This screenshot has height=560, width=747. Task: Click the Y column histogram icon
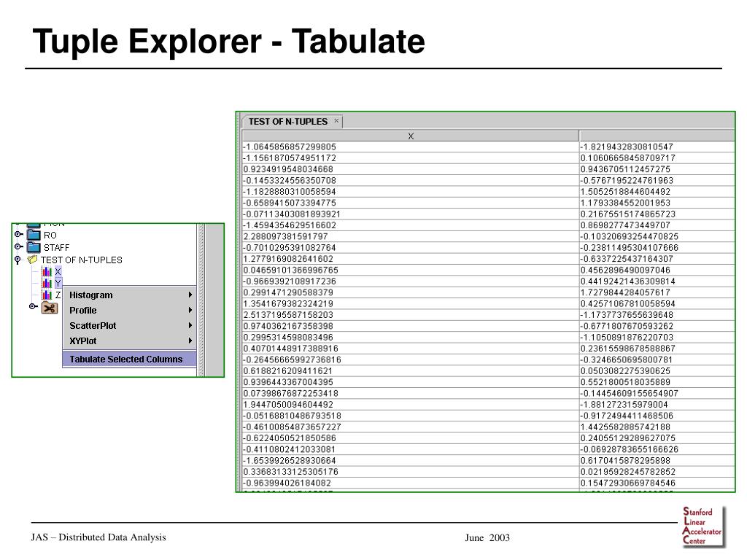[x=47, y=284]
